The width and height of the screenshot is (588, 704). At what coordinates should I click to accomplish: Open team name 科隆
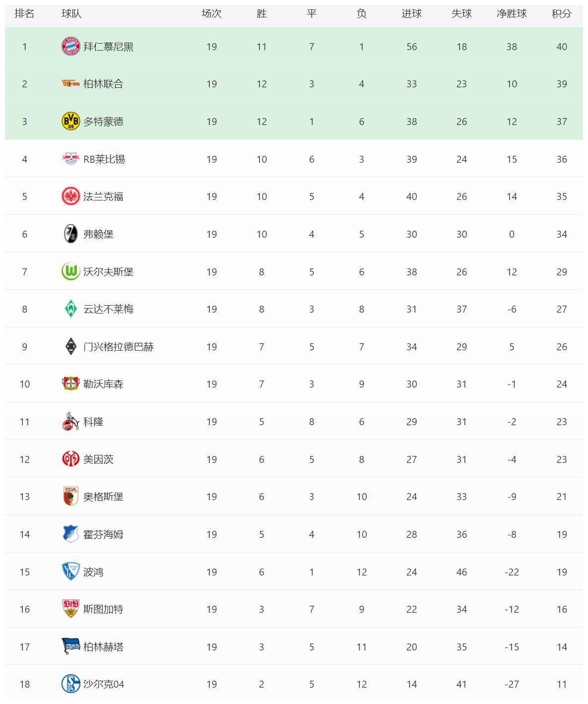[x=93, y=422]
